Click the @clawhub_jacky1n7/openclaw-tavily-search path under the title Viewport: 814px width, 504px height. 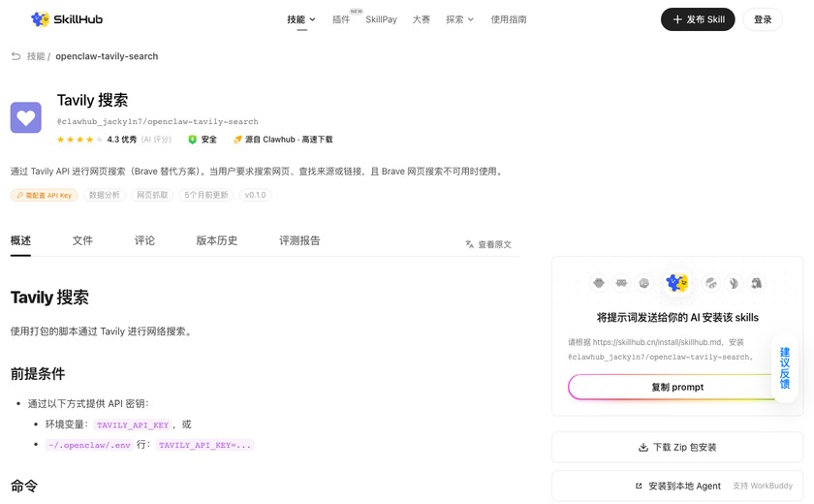[157, 121]
